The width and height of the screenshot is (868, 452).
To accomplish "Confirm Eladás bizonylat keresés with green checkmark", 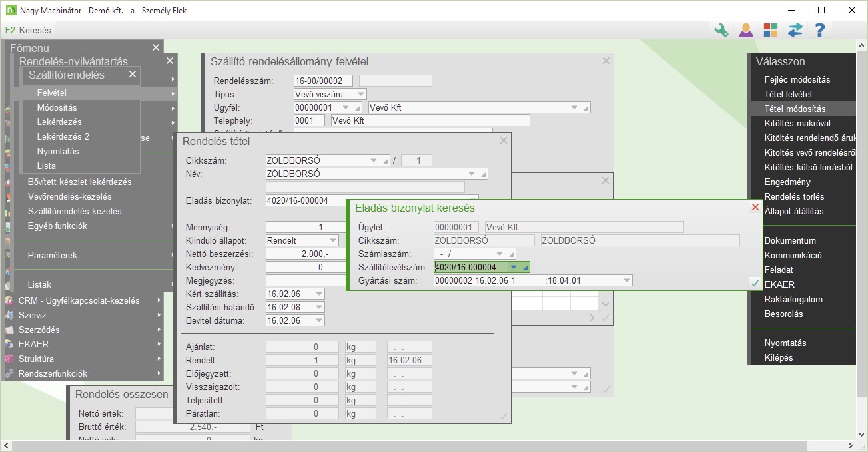I will pyautogui.click(x=755, y=283).
